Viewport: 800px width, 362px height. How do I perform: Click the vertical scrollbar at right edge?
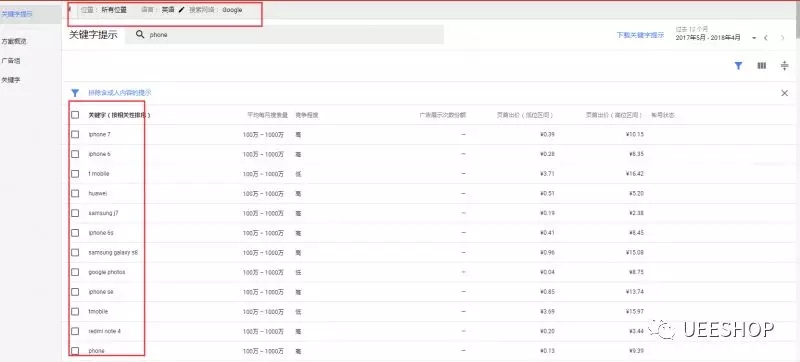click(x=797, y=19)
